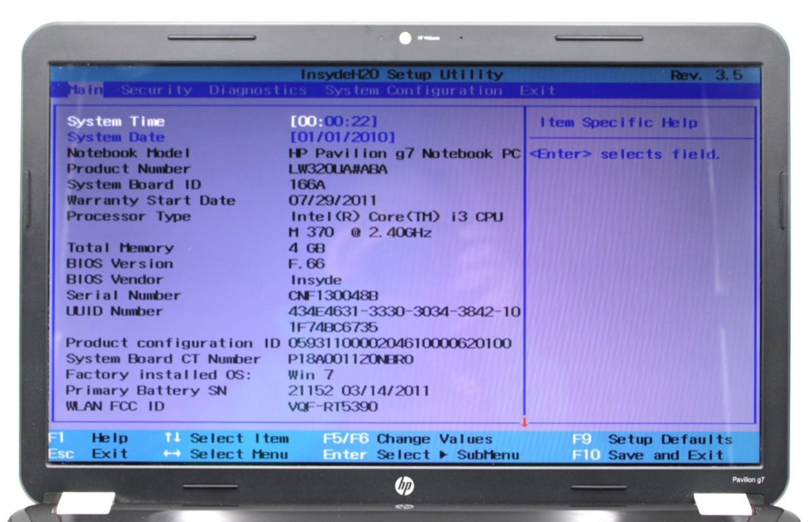812x522 pixels.
Task: Click the Warranty Start Date label
Action: pyautogui.click(x=151, y=200)
